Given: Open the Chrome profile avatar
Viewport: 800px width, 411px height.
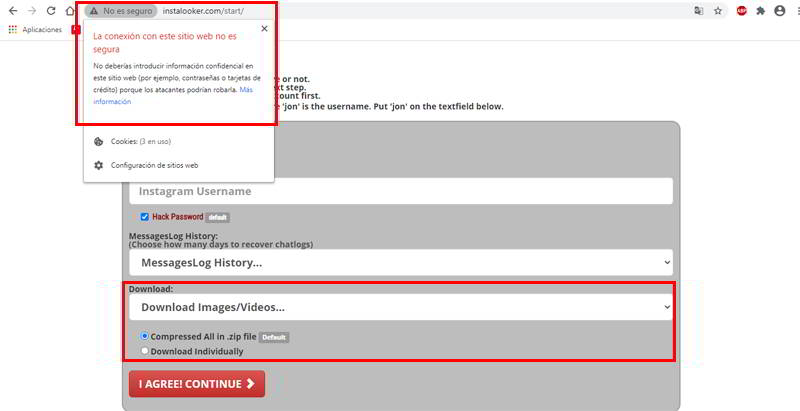Looking at the screenshot, I should point(780,11).
